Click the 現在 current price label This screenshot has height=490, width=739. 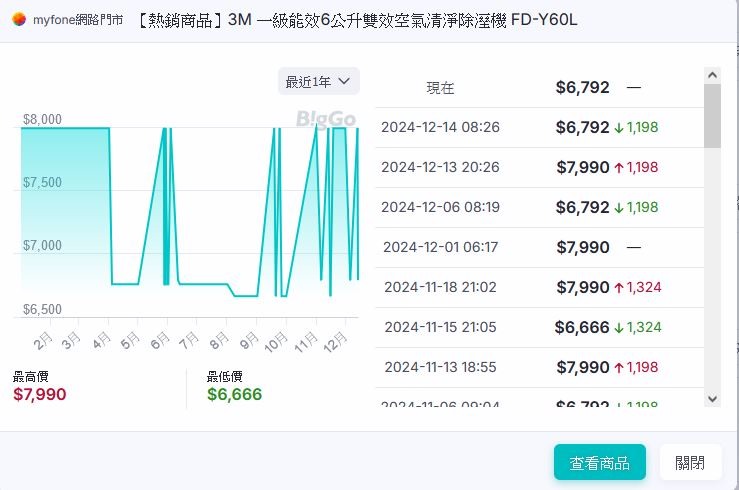pos(440,88)
